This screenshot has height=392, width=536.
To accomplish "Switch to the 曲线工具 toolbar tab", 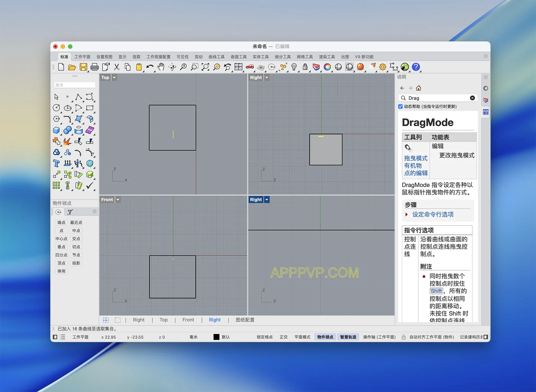I will [x=216, y=57].
